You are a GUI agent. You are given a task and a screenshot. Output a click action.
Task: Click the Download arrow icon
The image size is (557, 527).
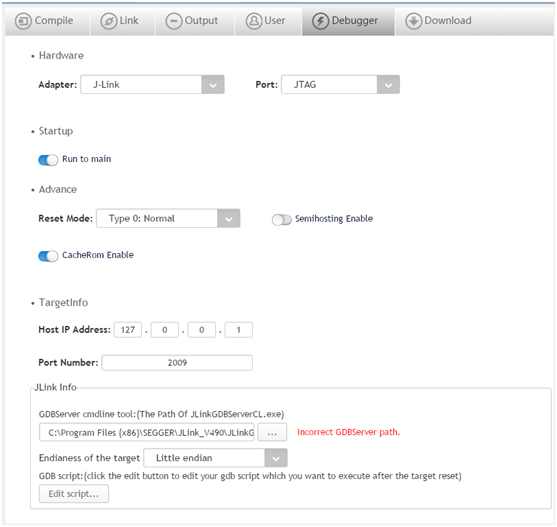point(413,21)
